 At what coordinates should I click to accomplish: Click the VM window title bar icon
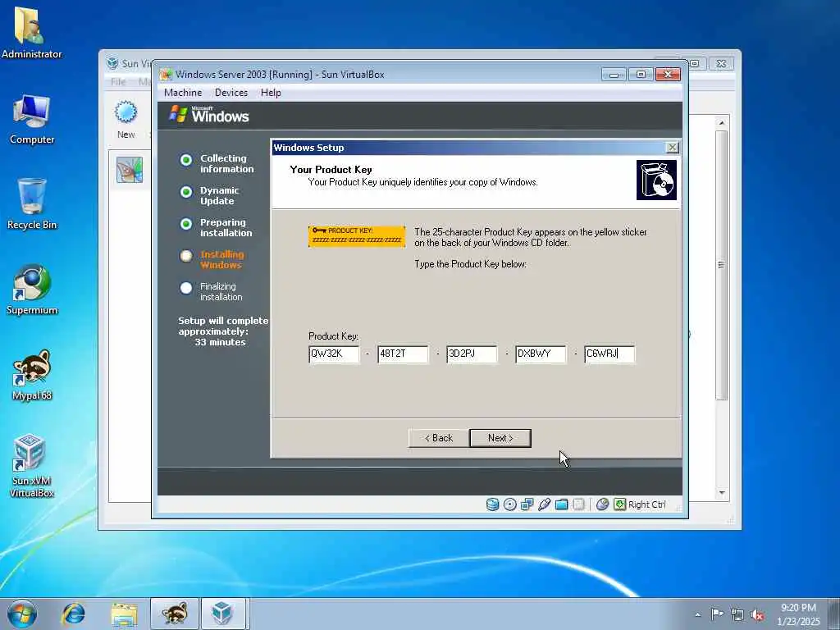click(x=167, y=75)
